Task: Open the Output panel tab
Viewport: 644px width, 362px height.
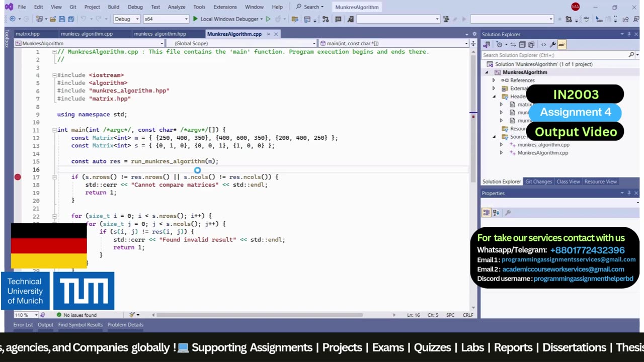Action: click(x=45, y=325)
